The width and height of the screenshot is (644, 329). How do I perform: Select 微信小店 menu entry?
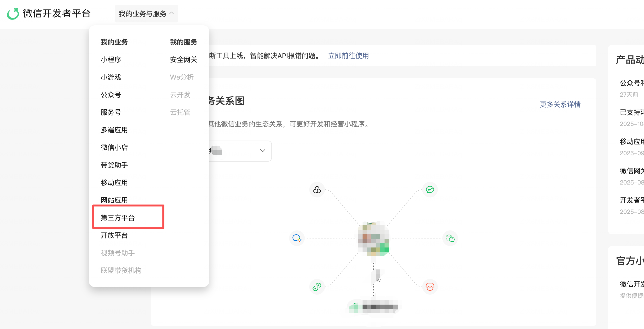[114, 147]
